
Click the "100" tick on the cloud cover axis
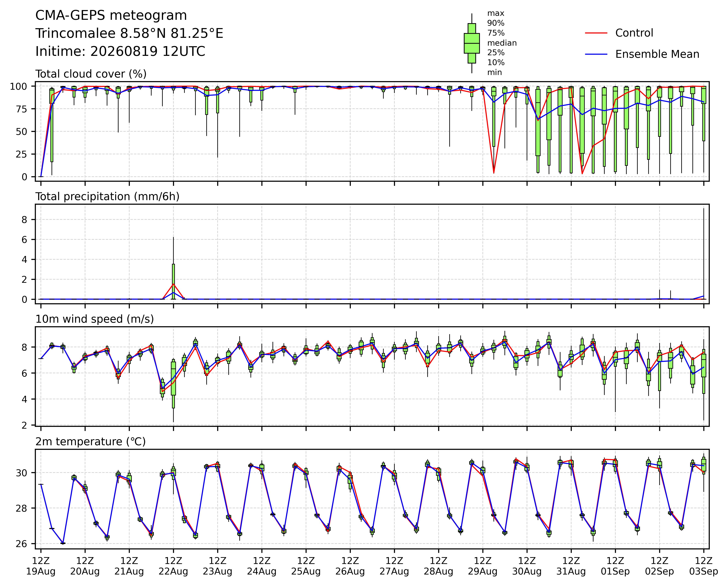18,86
